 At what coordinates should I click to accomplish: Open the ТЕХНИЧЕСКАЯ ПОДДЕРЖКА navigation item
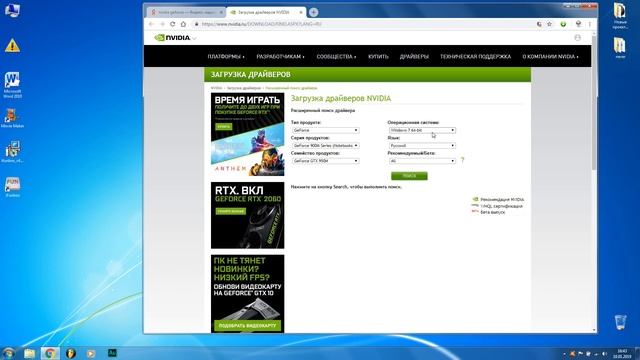475,57
